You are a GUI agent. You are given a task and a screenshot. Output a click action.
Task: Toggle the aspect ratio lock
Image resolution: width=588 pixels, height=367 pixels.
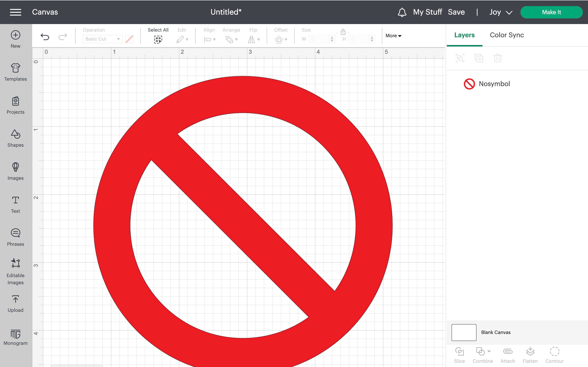[x=343, y=32]
